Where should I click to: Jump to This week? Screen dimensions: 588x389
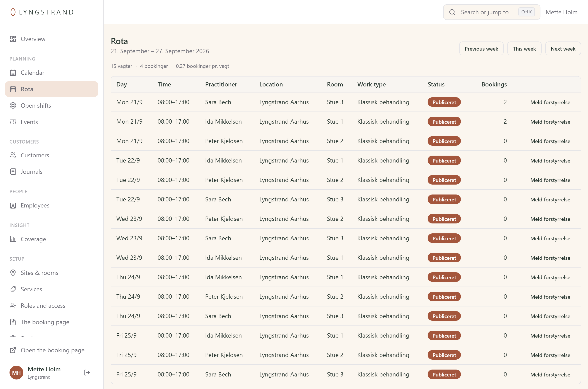(524, 49)
